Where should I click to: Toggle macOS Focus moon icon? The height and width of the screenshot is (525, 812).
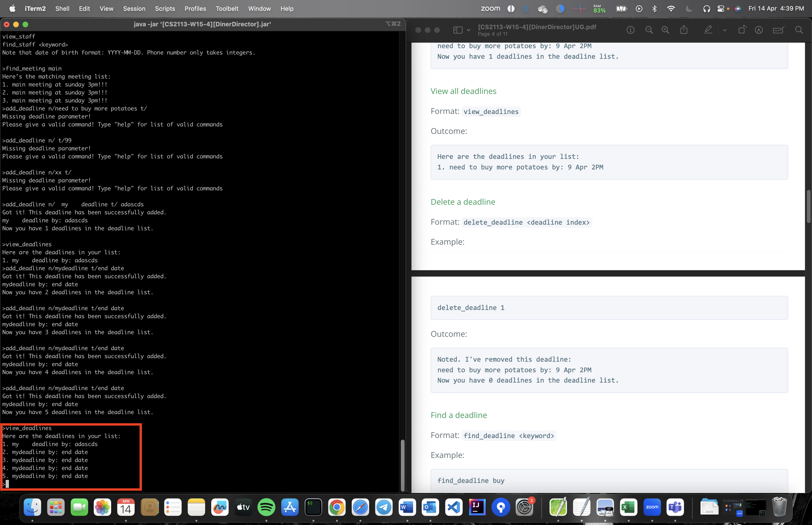tap(689, 8)
